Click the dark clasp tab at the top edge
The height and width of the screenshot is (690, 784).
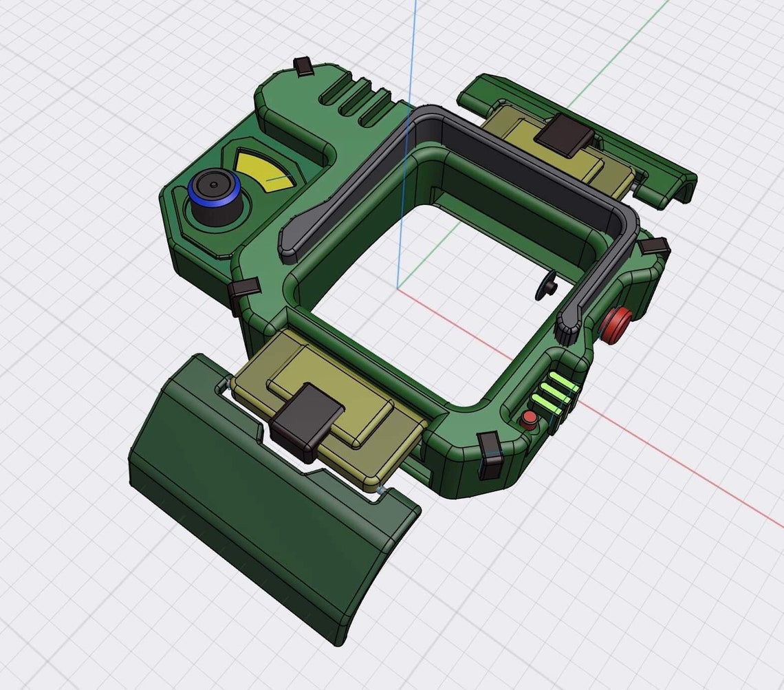click(303, 65)
